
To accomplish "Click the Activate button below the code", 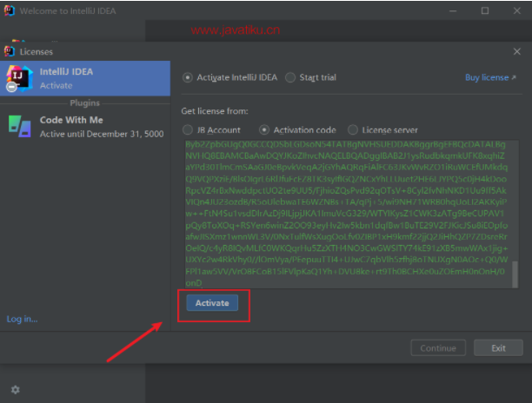I will (x=212, y=302).
